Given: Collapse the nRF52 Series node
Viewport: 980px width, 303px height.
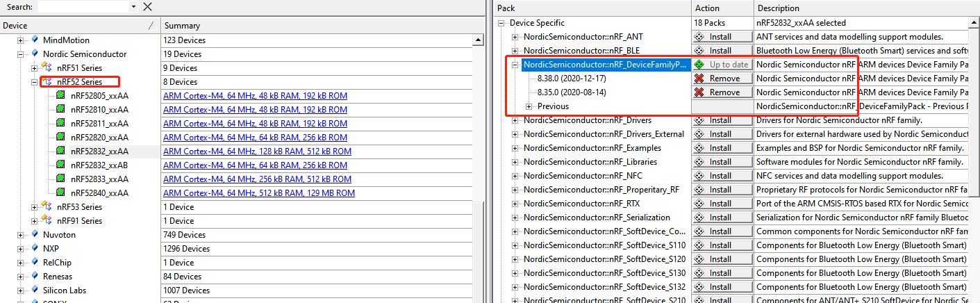Looking at the screenshot, I should pos(35,82).
